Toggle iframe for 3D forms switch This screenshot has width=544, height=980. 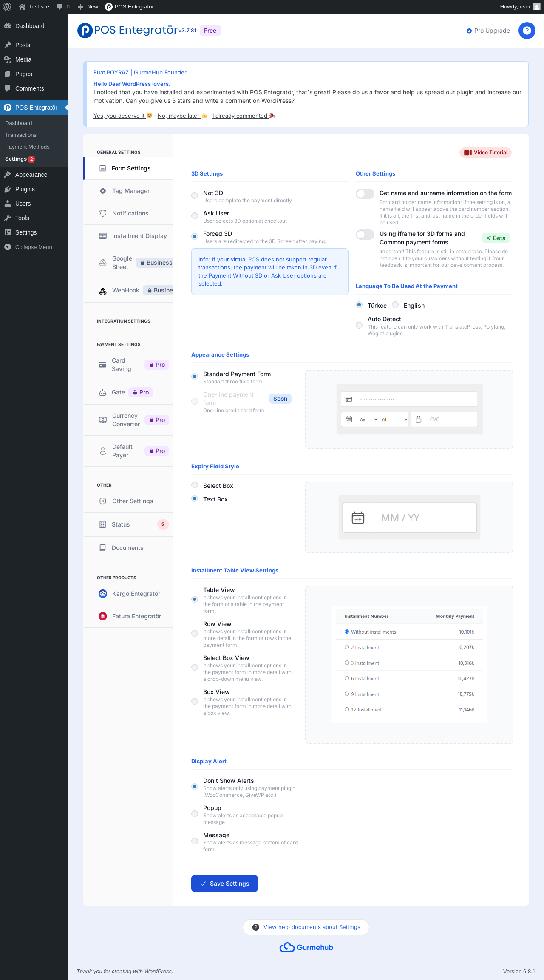pyautogui.click(x=365, y=235)
